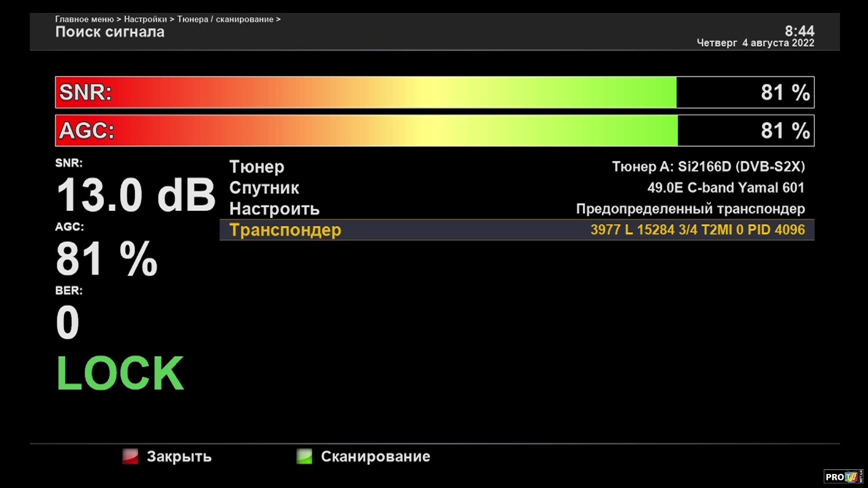Click the AGC signal bar

[x=434, y=131]
